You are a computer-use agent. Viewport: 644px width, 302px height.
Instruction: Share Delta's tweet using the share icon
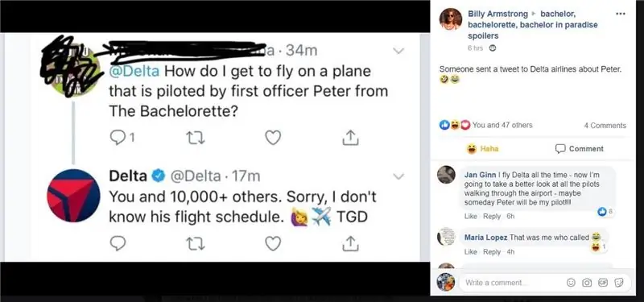[350, 243]
